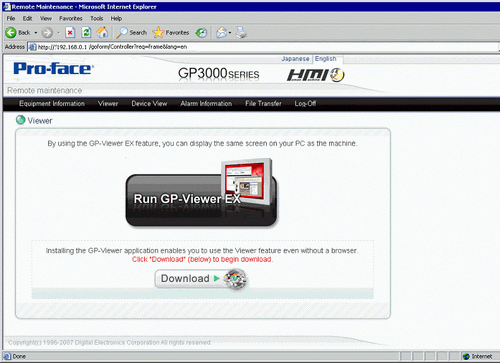Switch language to Japanese
Viewport: 500px width, 363px height.
295,59
